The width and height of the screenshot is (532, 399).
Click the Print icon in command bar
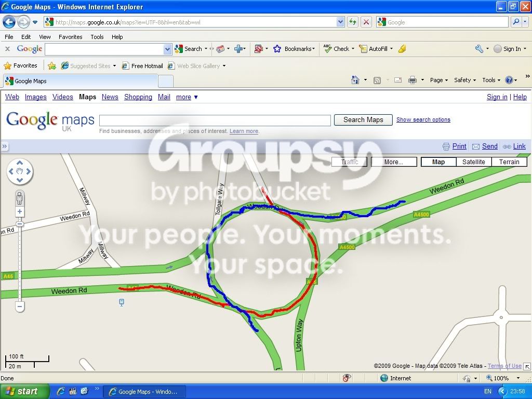tap(412, 80)
